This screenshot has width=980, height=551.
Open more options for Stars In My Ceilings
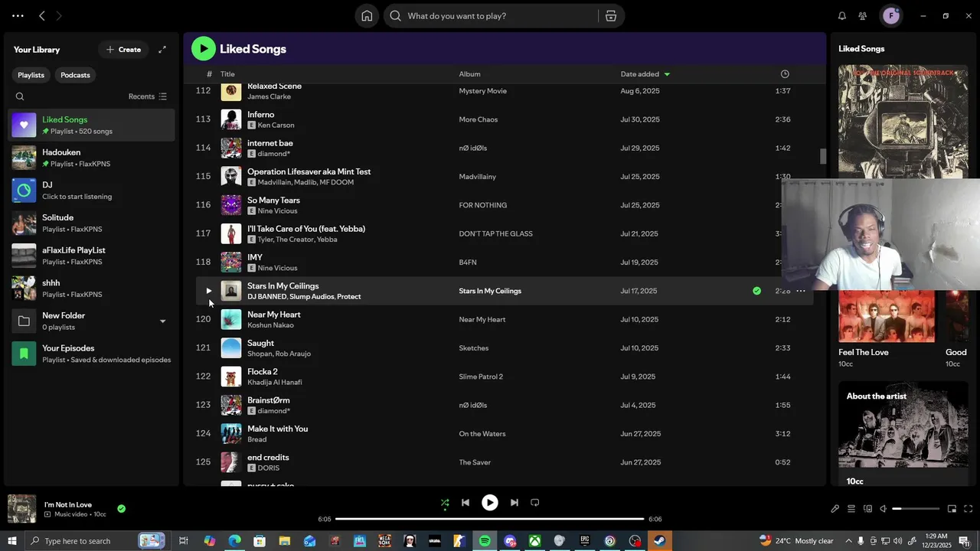click(x=801, y=291)
